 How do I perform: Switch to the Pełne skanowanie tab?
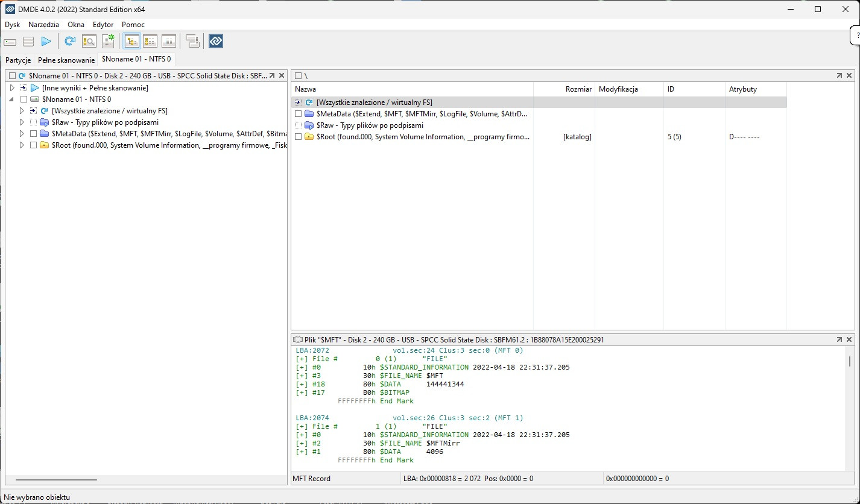[66, 60]
